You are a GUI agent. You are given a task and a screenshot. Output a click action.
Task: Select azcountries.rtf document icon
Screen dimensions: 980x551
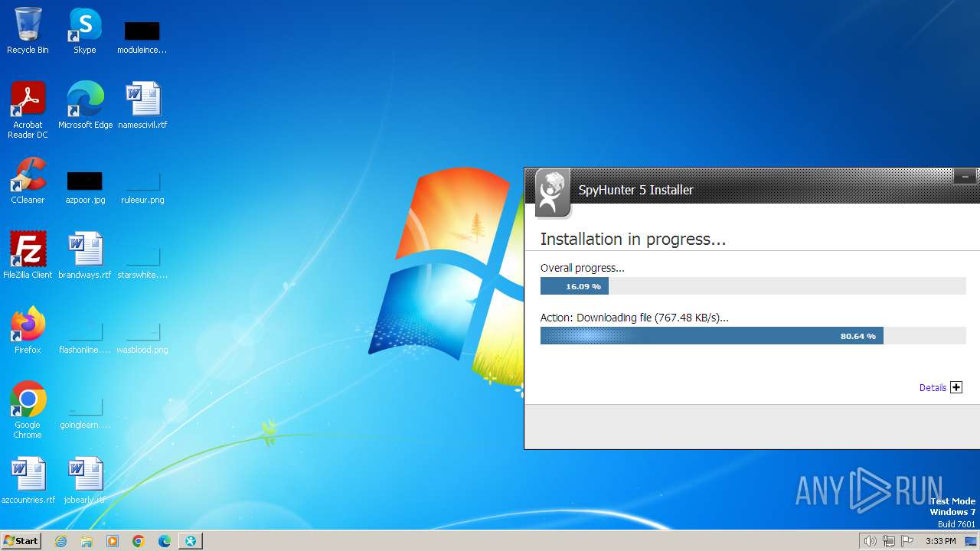pyautogui.click(x=28, y=481)
